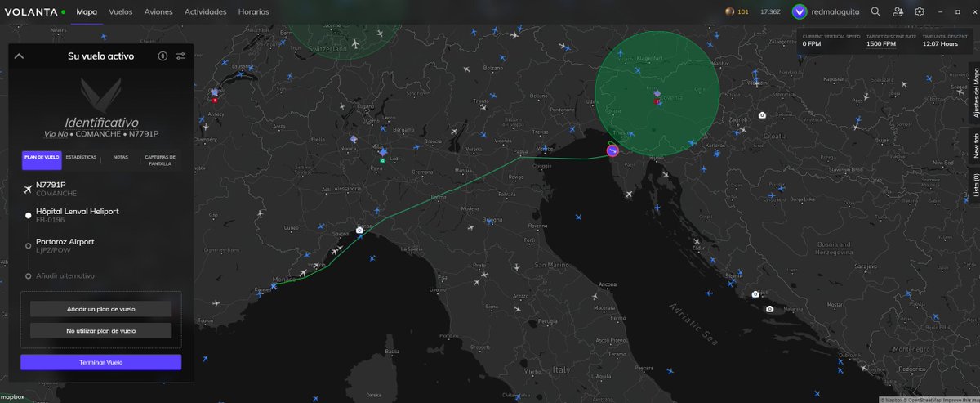Open the search magnifier icon in top bar
The height and width of the screenshot is (403, 980).
pos(875,12)
